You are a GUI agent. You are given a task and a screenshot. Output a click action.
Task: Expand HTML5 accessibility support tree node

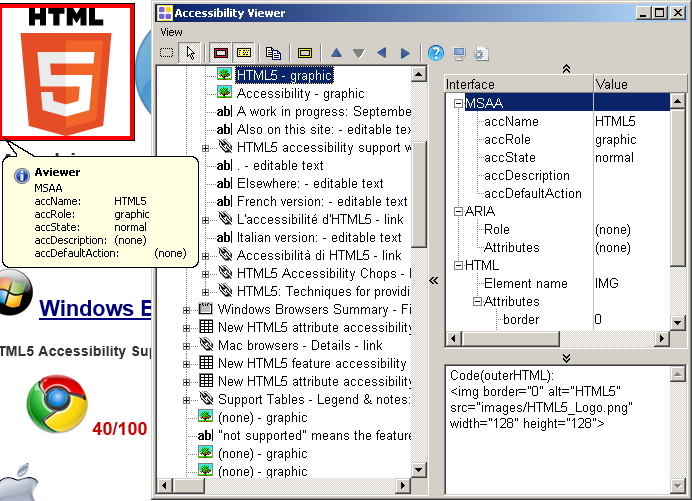(205, 148)
